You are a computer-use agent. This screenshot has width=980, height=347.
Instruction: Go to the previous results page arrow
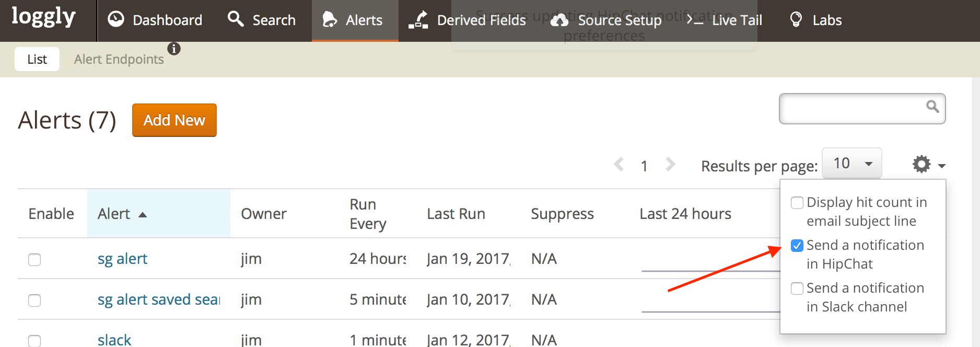click(619, 165)
